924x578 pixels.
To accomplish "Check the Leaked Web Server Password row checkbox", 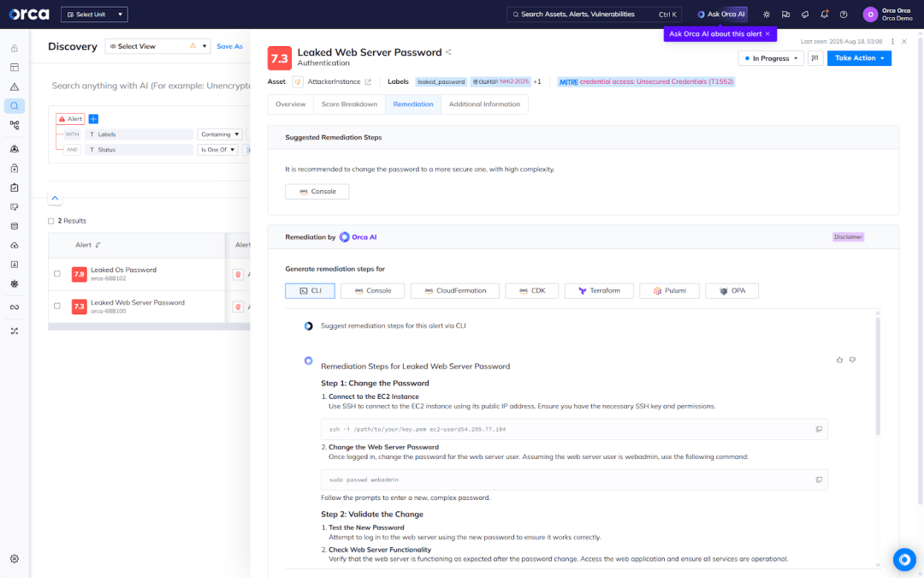I will coord(57,306).
